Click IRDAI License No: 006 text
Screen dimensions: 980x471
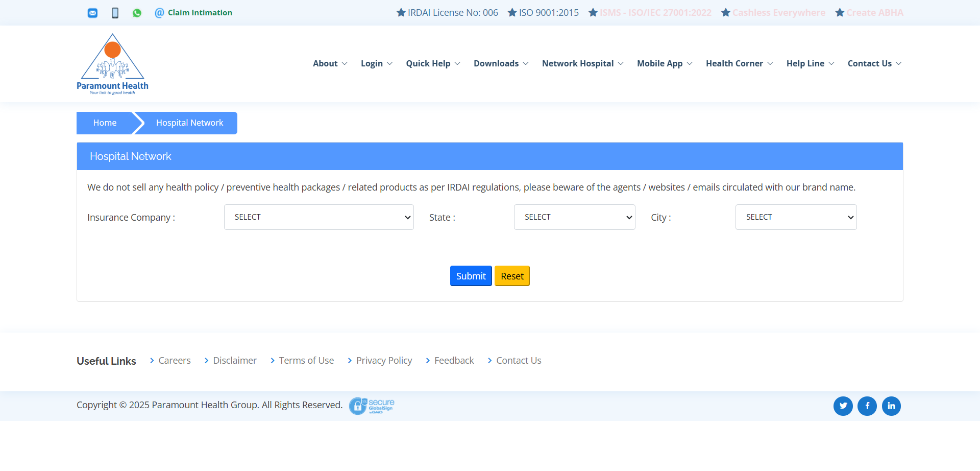453,13
